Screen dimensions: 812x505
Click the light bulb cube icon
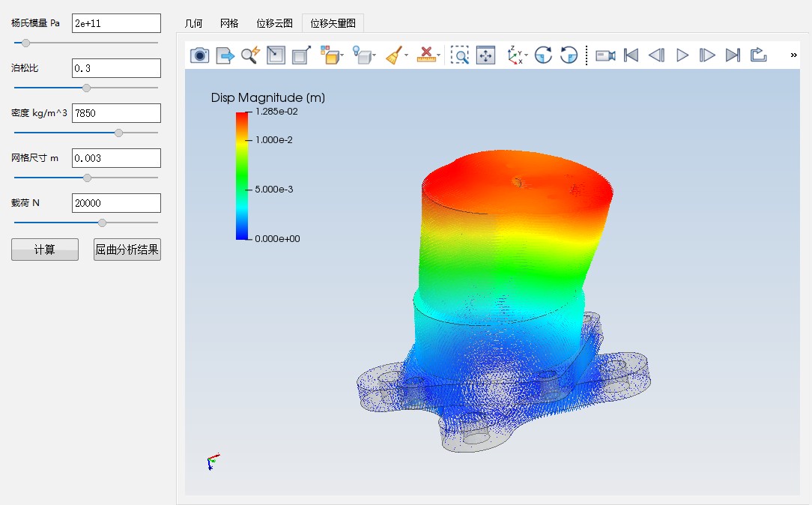click(362, 55)
